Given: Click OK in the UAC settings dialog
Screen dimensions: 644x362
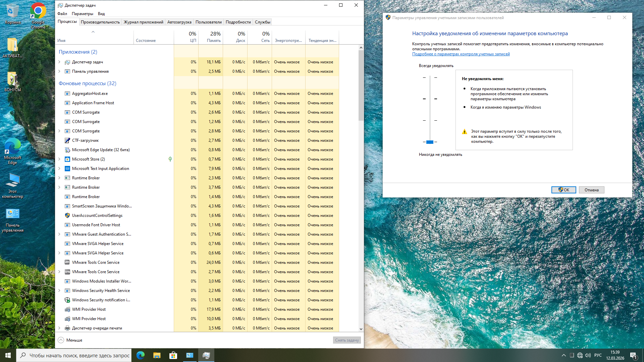Looking at the screenshot, I should (x=563, y=190).
